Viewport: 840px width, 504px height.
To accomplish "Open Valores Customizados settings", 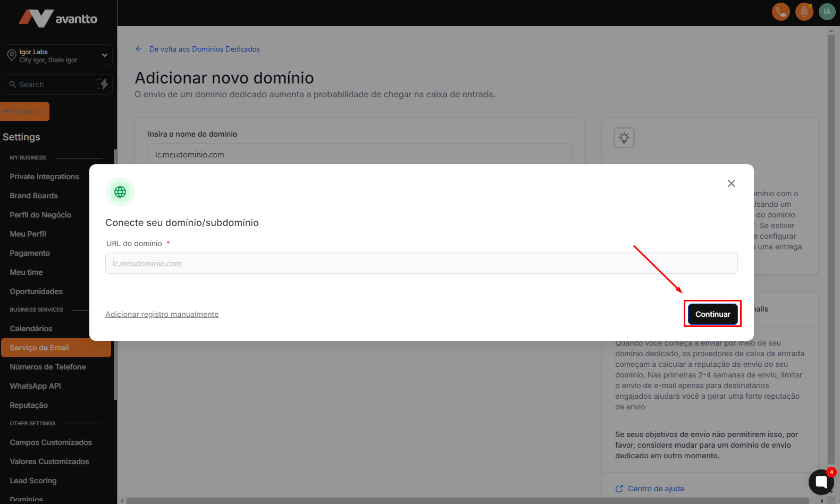I will [x=49, y=461].
